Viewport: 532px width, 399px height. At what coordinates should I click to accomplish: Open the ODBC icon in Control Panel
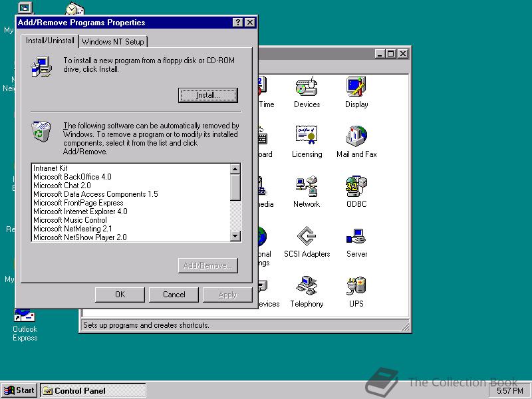coord(356,192)
